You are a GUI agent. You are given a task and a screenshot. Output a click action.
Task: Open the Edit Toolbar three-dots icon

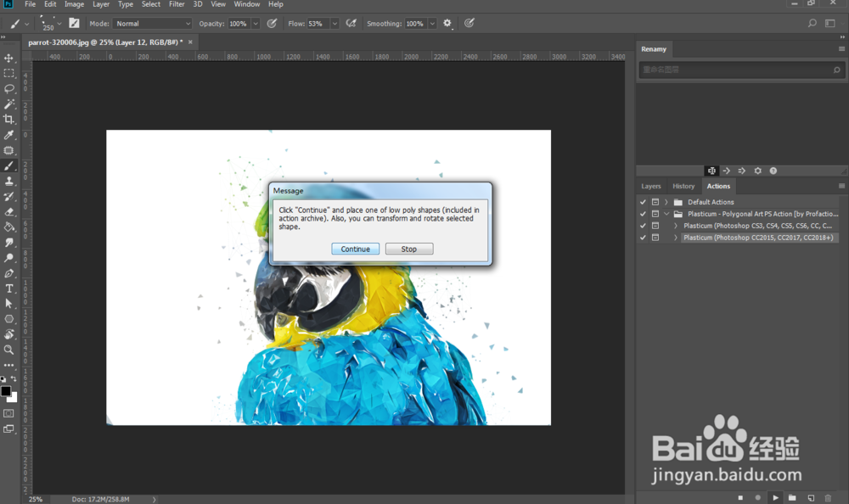click(8, 365)
